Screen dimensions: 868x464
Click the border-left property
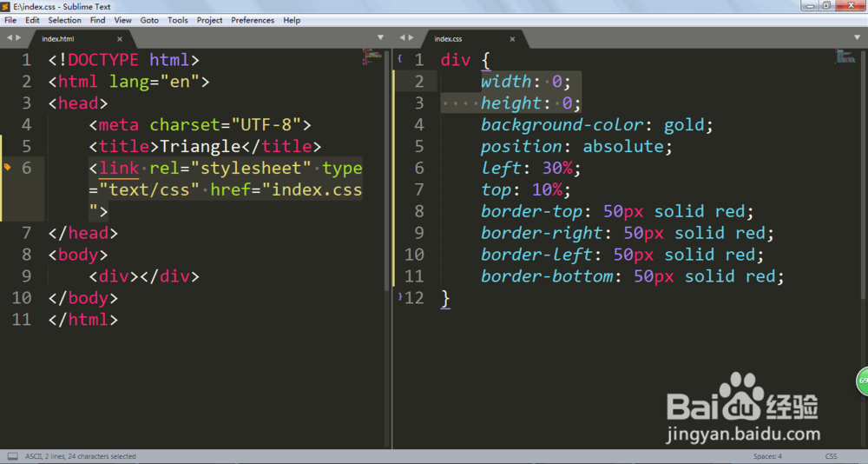pos(536,255)
